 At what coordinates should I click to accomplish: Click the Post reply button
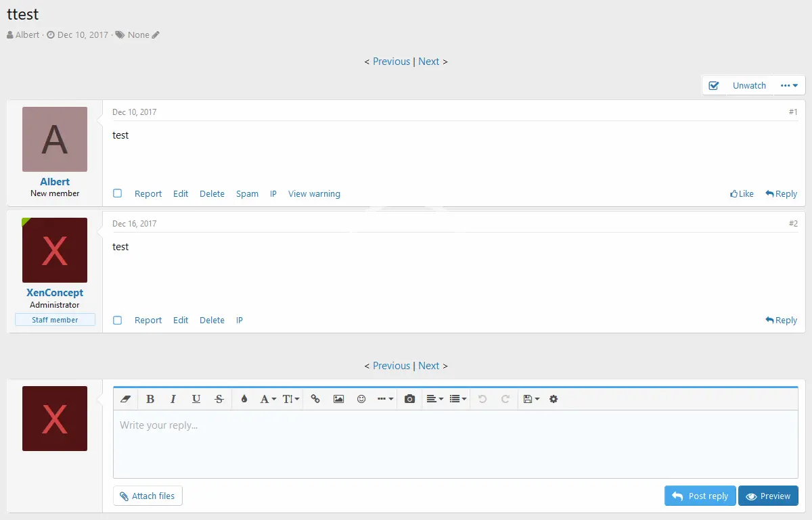[700, 496]
